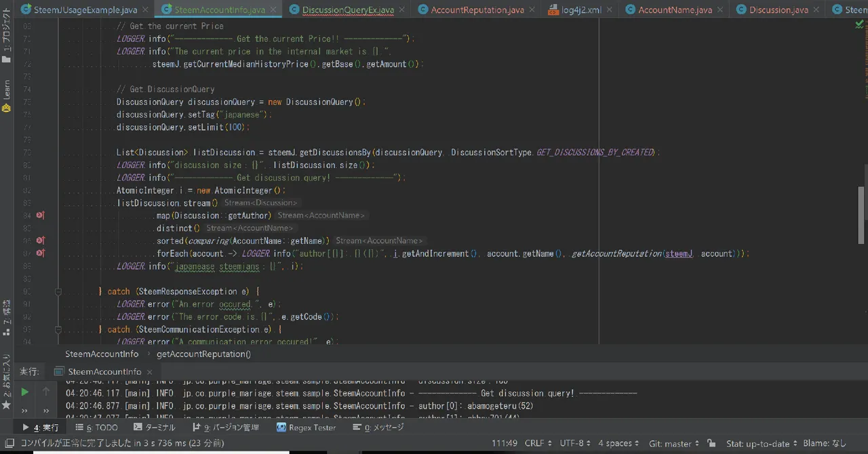Click the 111:49 cursor position indicator
Image resolution: width=868 pixels, height=454 pixels.
point(505,443)
